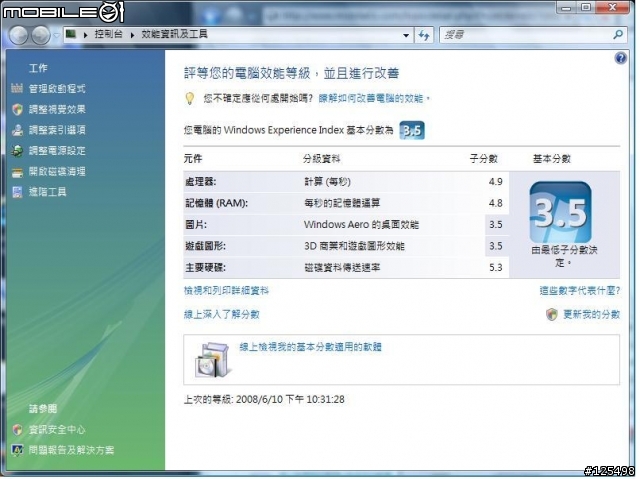Viewport: 640px width, 479px height.
Task: Click the small 3.5 base score badge
Action: point(411,131)
